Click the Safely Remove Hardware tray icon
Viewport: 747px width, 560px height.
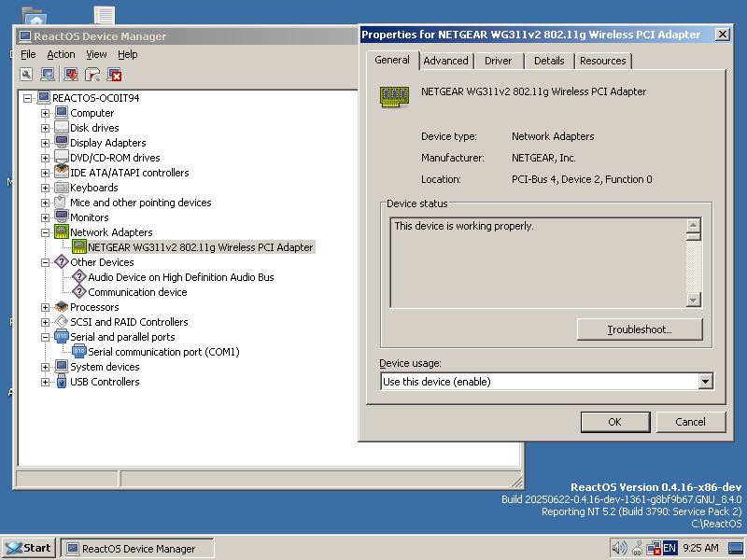(637, 548)
